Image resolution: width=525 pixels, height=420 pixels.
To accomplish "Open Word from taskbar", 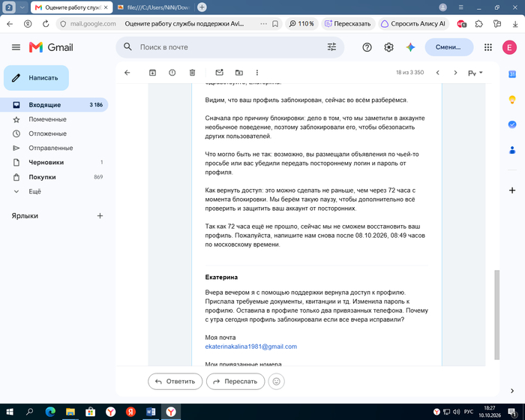I will point(151,412).
